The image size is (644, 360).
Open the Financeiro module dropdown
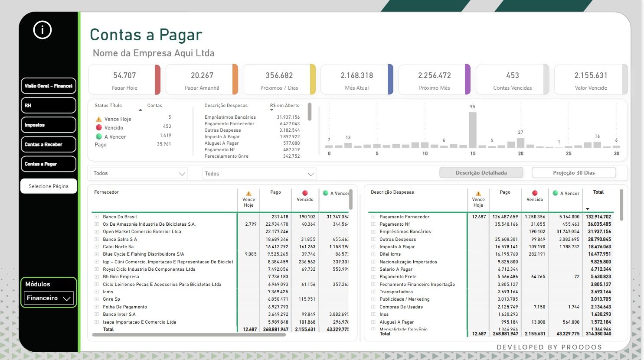point(49,298)
